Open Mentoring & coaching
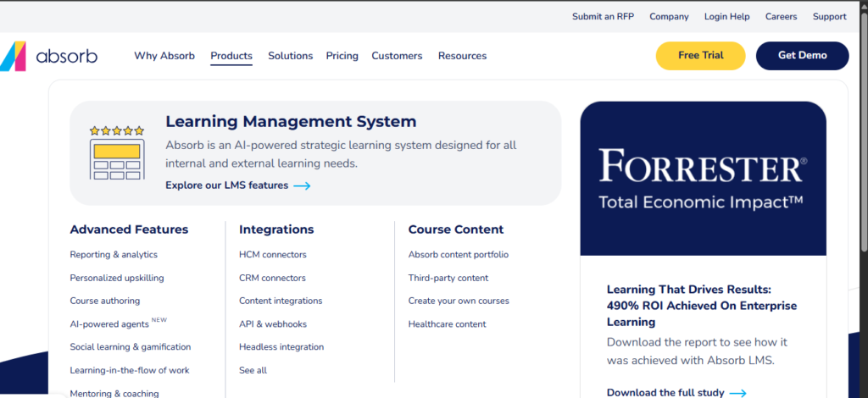 [x=114, y=394]
